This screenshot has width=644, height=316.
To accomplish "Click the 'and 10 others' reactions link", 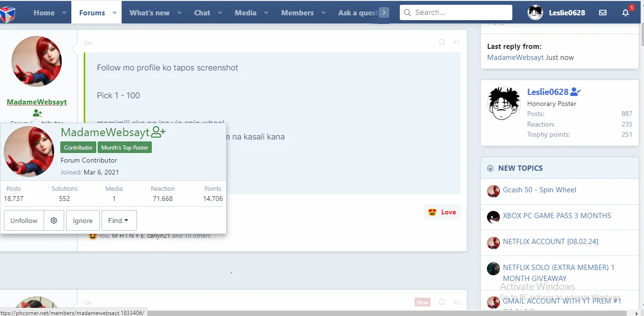I will [191, 236].
